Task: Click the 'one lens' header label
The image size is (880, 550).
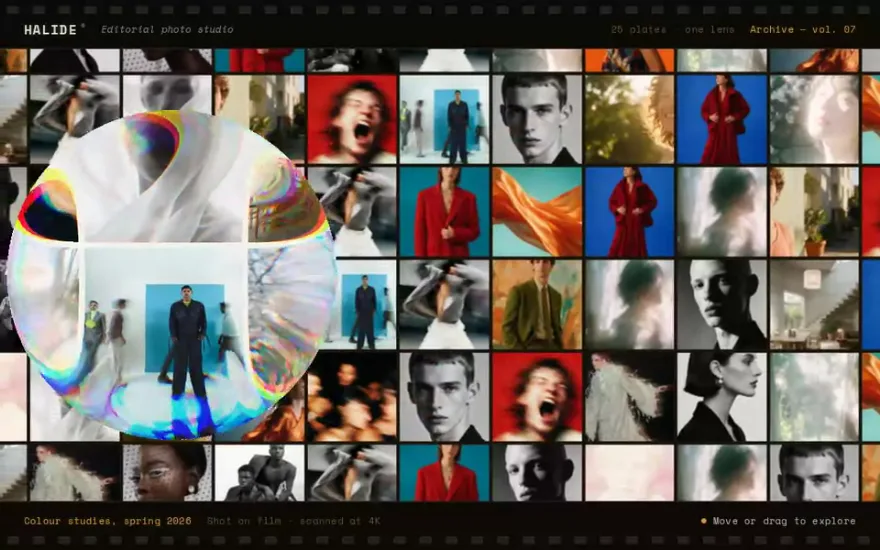Action: [x=709, y=30]
